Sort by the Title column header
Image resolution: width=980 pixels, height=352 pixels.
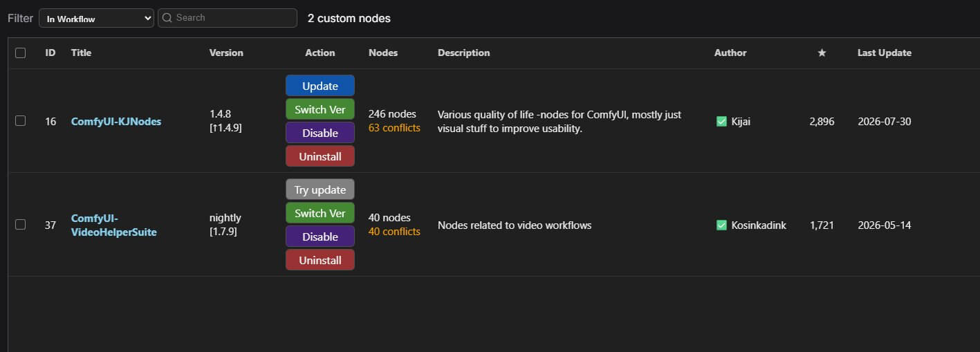[81, 53]
